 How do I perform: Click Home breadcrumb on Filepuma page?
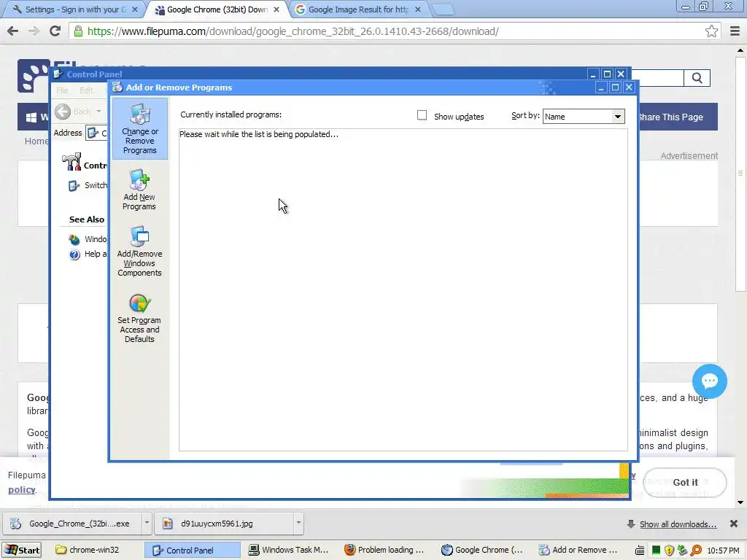point(36,141)
